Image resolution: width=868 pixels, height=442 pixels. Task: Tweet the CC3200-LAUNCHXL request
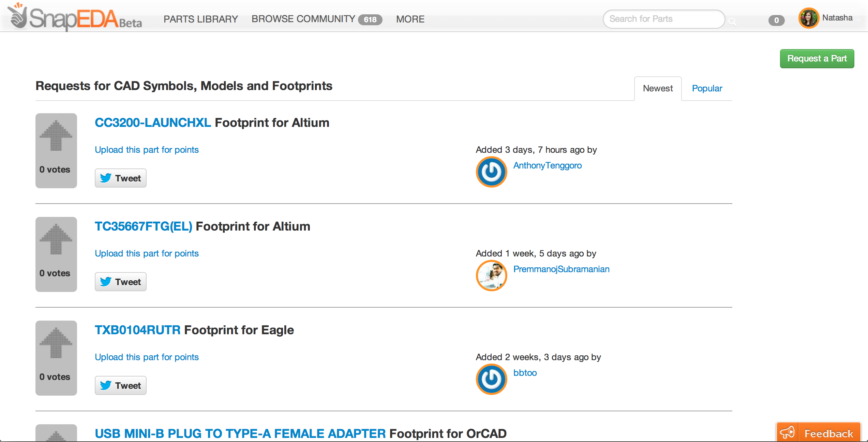tap(120, 178)
